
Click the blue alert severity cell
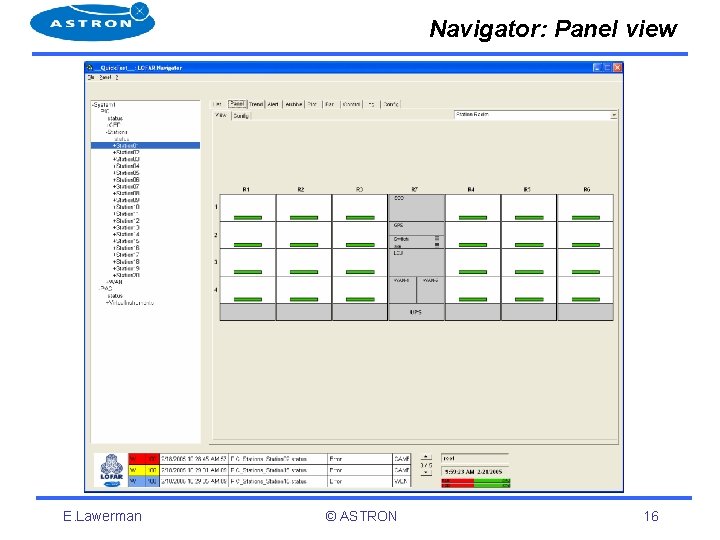point(144,481)
